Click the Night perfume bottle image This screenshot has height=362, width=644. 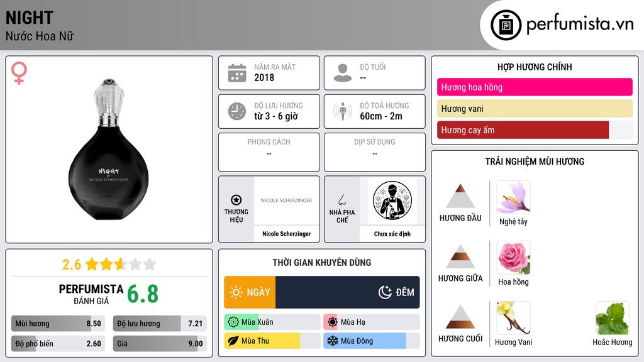coord(108,150)
